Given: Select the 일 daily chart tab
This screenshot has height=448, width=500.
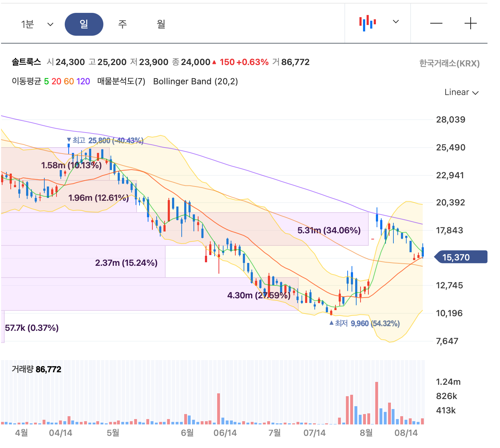Looking at the screenshot, I should (84, 24).
